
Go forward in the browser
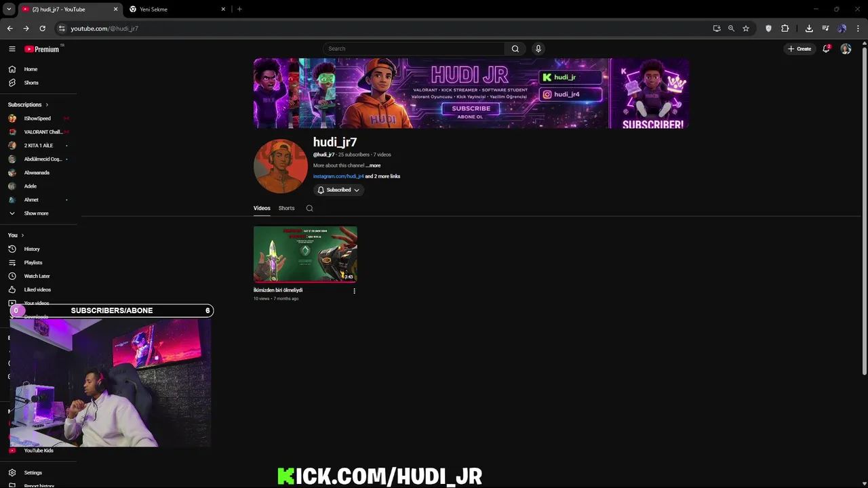click(x=26, y=28)
